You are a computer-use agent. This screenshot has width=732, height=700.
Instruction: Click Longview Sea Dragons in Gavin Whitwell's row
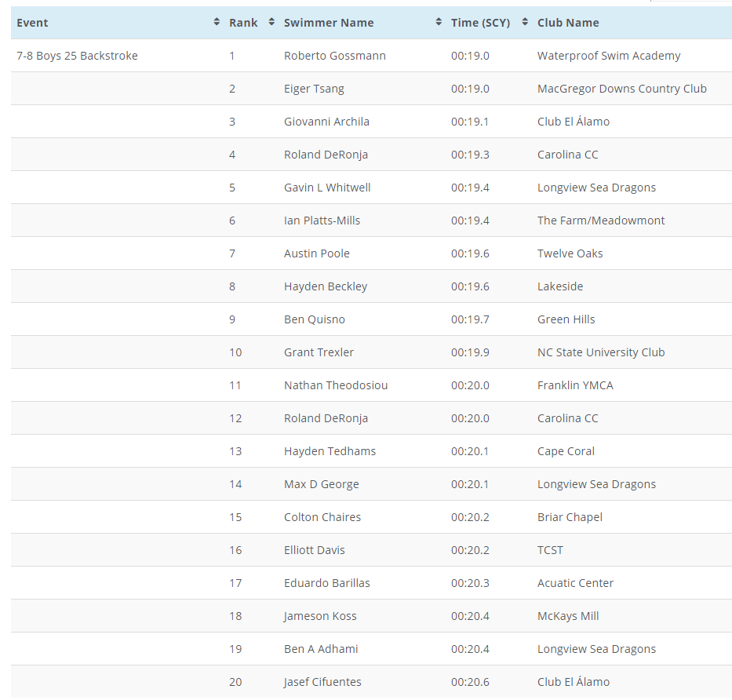point(596,188)
